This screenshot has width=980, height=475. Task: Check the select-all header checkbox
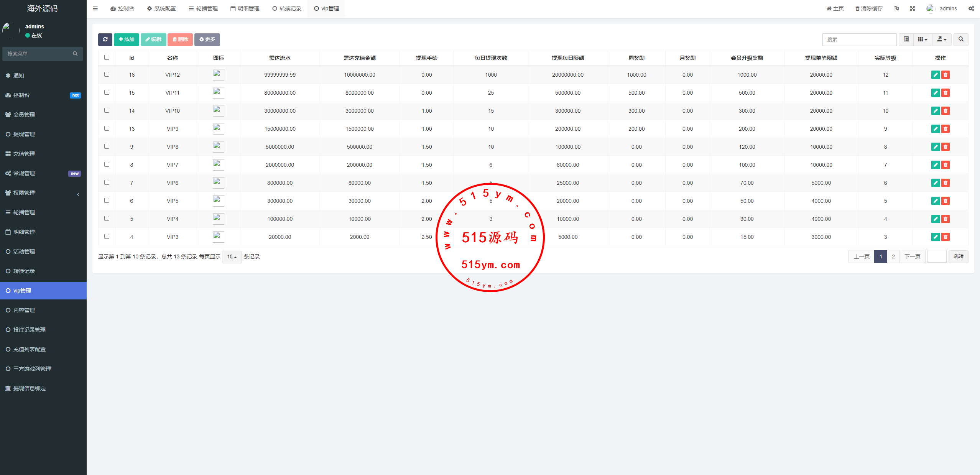[x=107, y=58]
